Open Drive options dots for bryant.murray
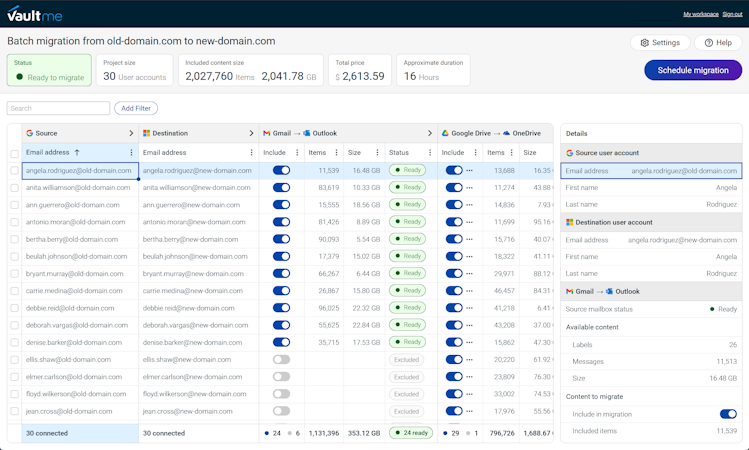Viewport: 749px width, 450px height. [x=470, y=274]
